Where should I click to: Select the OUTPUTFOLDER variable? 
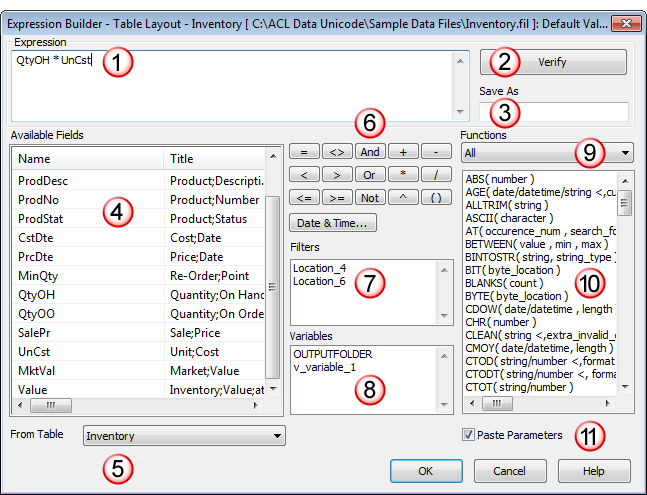coord(333,354)
